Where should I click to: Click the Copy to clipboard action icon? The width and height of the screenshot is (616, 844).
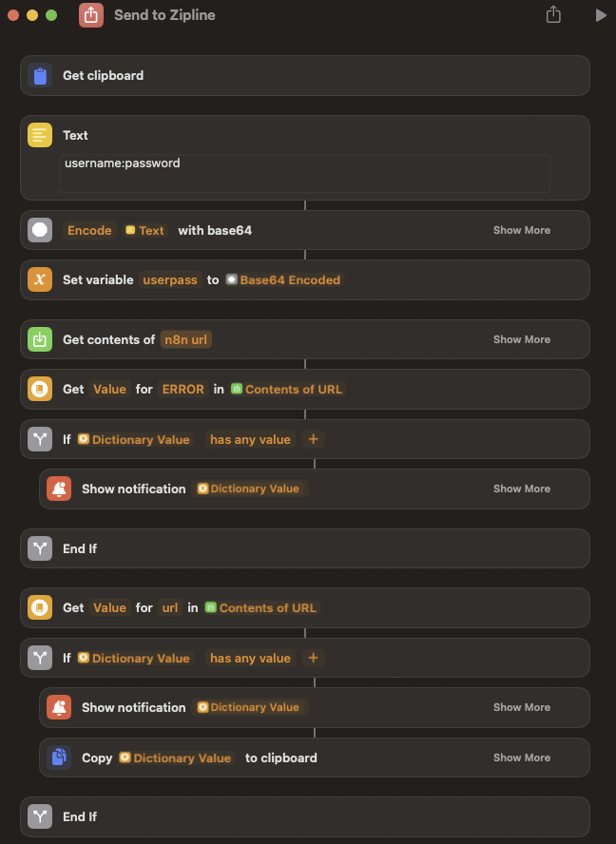click(x=59, y=758)
